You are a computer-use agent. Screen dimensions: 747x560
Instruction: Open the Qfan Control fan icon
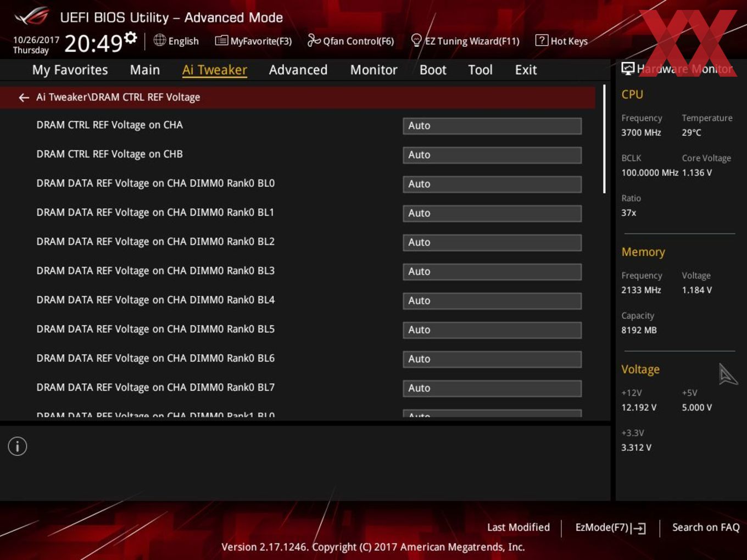(314, 40)
